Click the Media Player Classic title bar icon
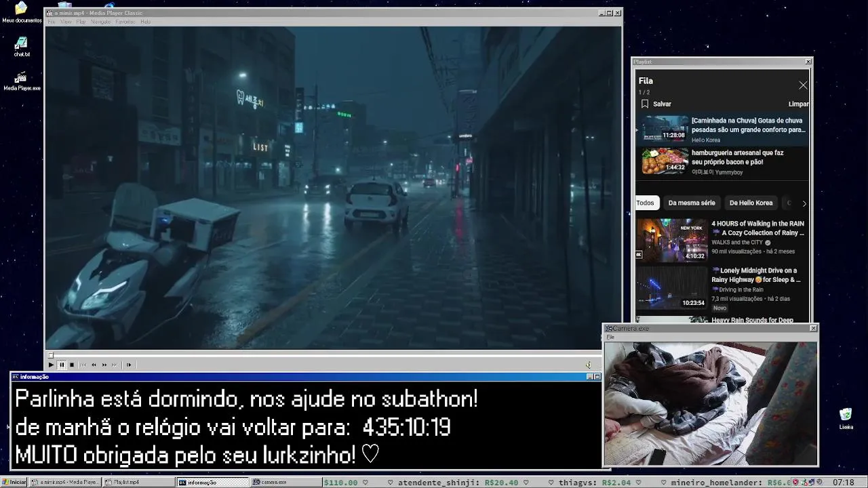Screen dimensions: 868x488 [x=50, y=13]
